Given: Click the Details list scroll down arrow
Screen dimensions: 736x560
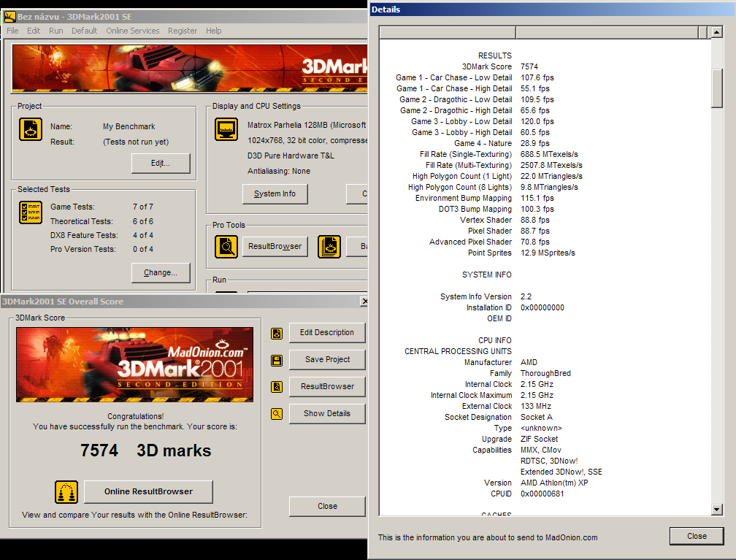Looking at the screenshot, I should pyautogui.click(x=716, y=510).
